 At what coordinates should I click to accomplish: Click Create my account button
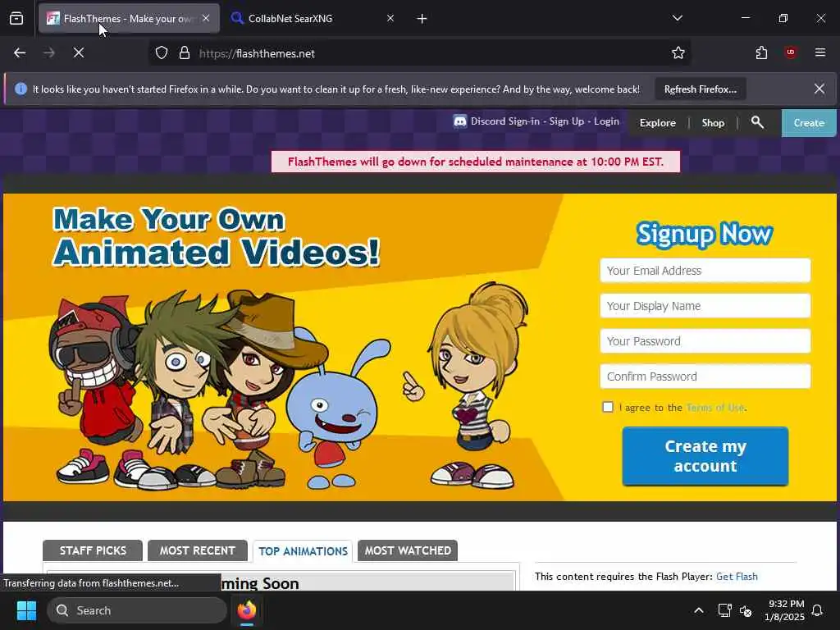pyautogui.click(x=705, y=456)
